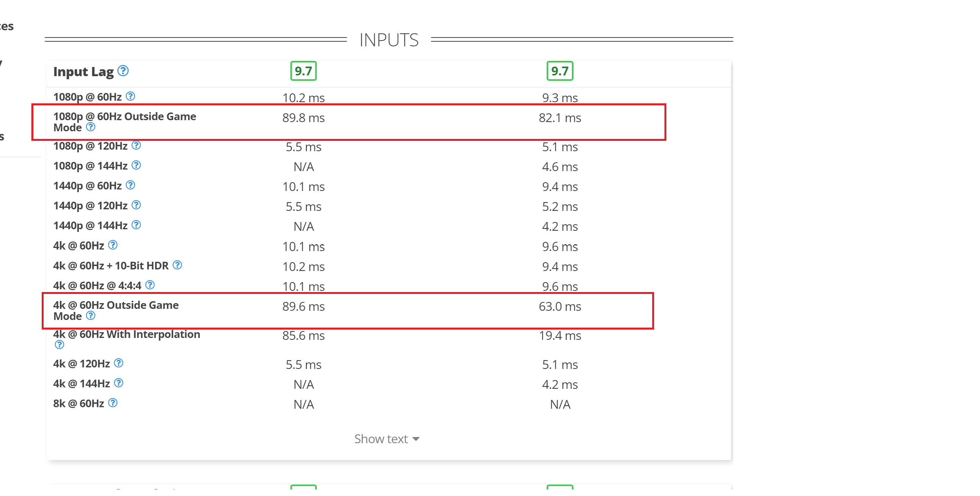Click the left 9.7 Input Lag score badge
980x496 pixels.
click(x=303, y=71)
